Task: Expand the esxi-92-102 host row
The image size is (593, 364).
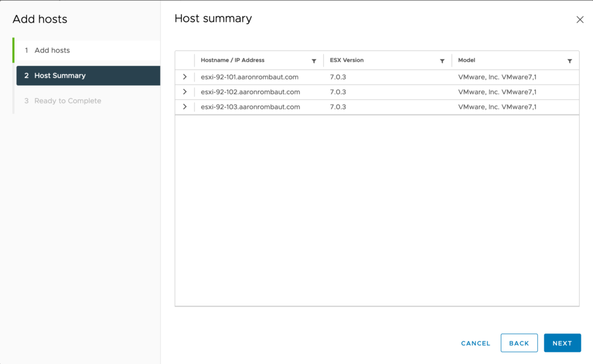Action: (x=185, y=92)
